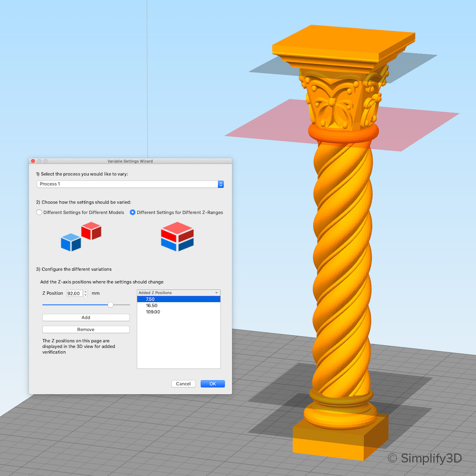Confirm the wizard with OK

click(212, 383)
